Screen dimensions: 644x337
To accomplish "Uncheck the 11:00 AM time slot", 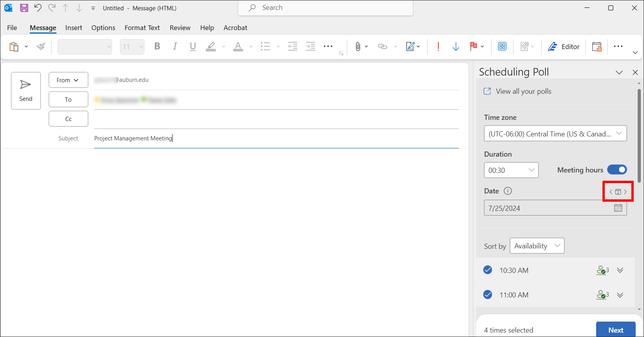I will pos(488,295).
